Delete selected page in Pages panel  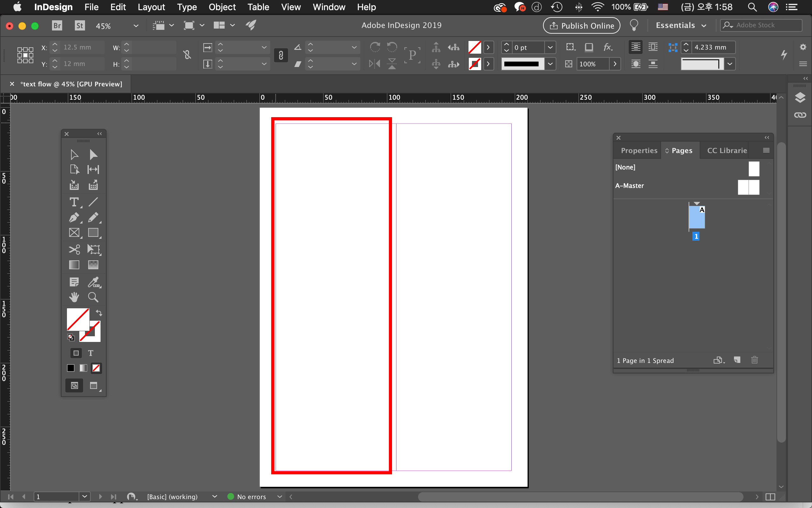[755, 360]
